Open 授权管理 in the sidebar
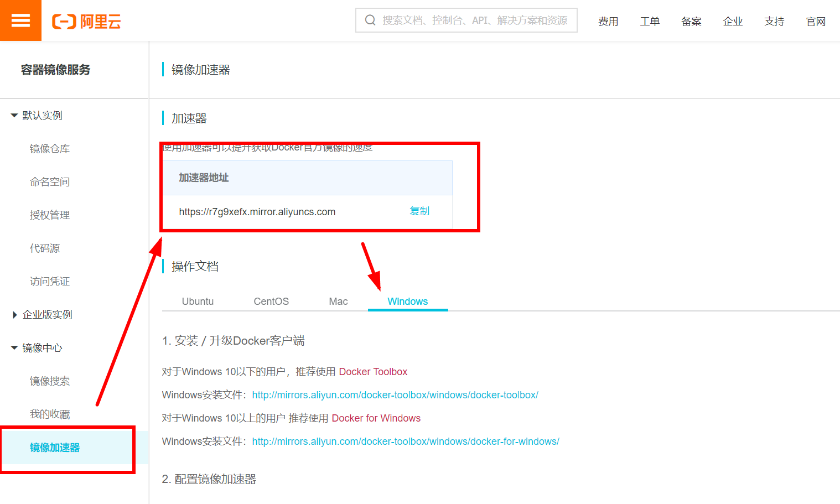The width and height of the screenshot is (840, 504). [x=49, y=215]
